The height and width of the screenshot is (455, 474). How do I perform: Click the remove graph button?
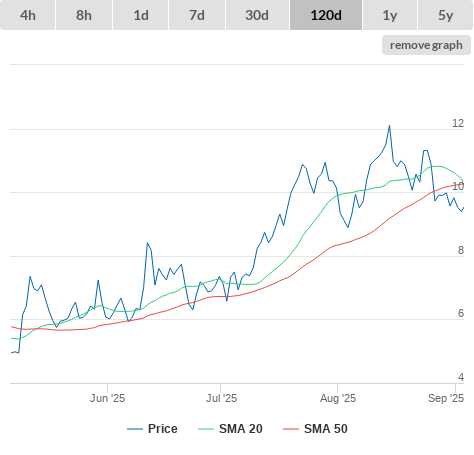tap(426, 45)
